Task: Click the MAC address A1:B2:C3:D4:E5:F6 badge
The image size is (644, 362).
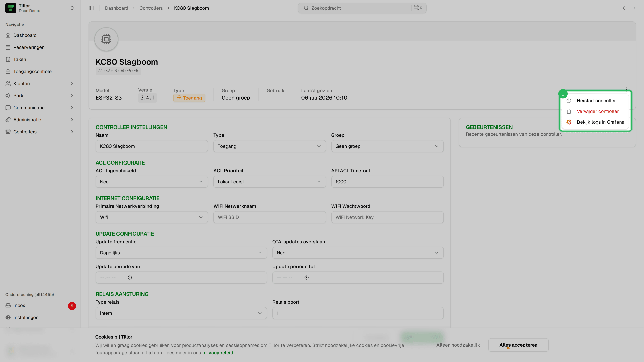Action: 118,71
